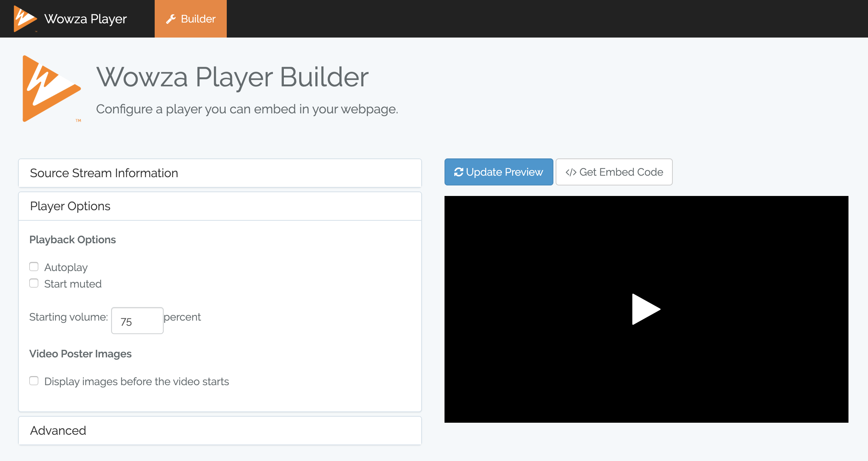The image size is (868, 461).
Task: Focus the Starting volume input field
Action: click(x=137, y=321)
